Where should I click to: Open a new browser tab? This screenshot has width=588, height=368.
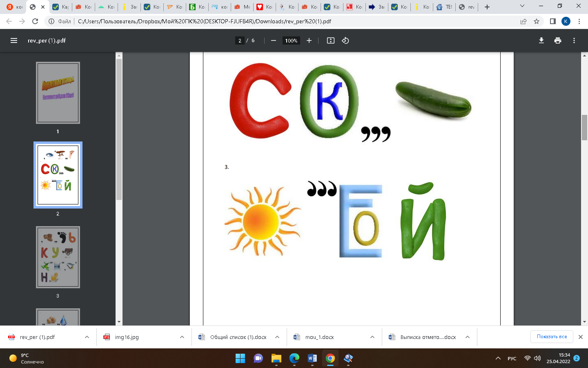(487, 7)
